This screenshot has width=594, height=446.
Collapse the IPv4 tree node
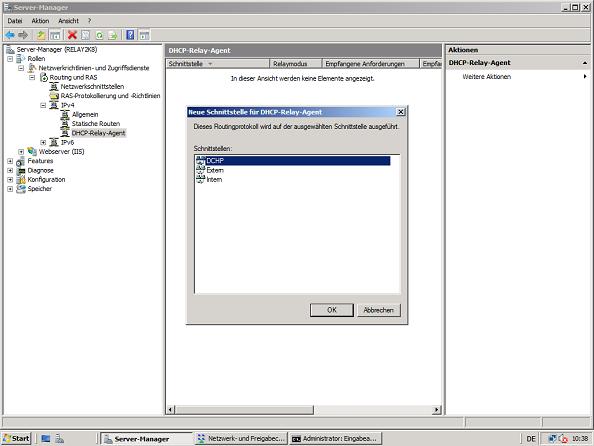coord(43,105)
